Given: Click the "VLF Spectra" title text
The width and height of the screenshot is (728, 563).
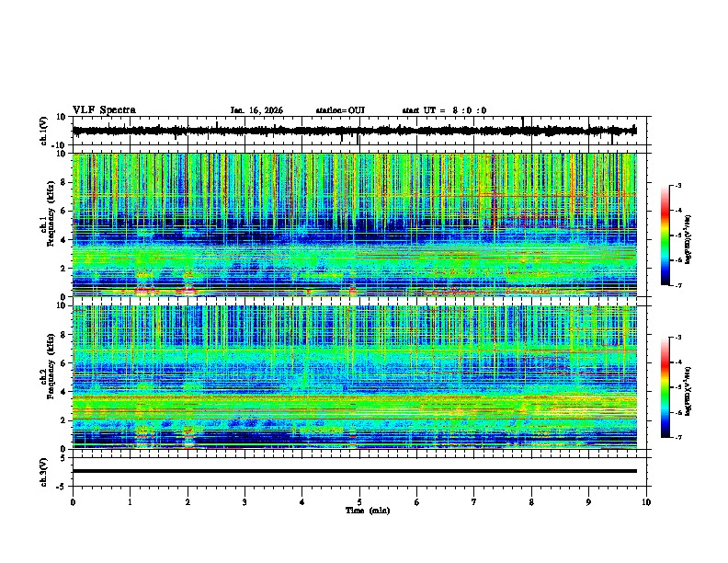Looking at the screenshot, I should click(104, 110).
